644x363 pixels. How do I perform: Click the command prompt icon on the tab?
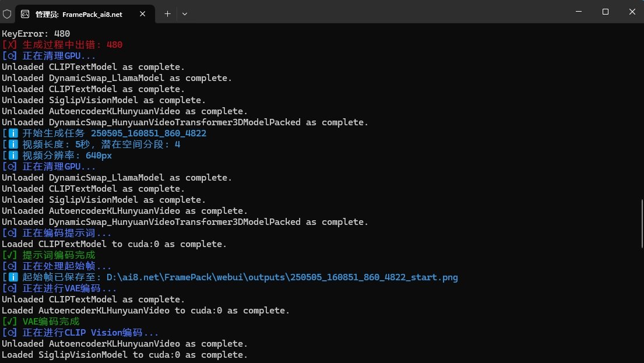click(x=26, y=14)
